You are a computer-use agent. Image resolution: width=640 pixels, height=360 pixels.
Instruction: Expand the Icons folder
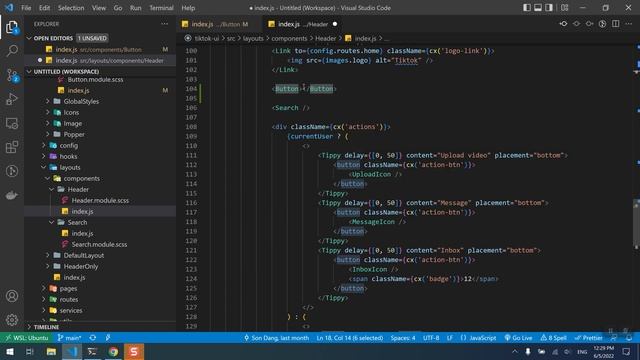coord(71,112)
